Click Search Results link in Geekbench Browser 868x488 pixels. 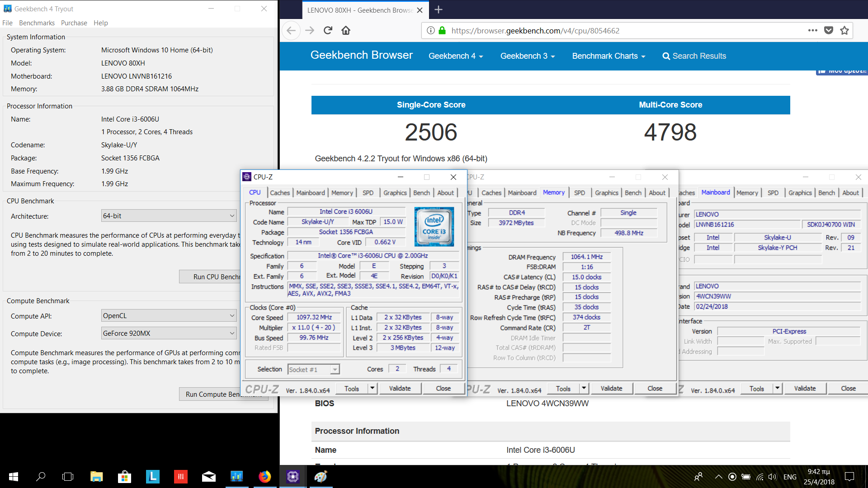(694, 56)
